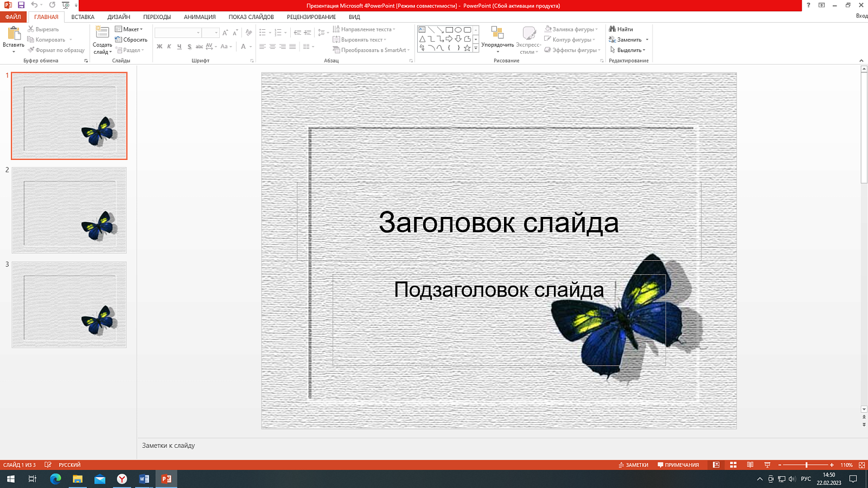Fit slide to current window icon

point(861,465)
